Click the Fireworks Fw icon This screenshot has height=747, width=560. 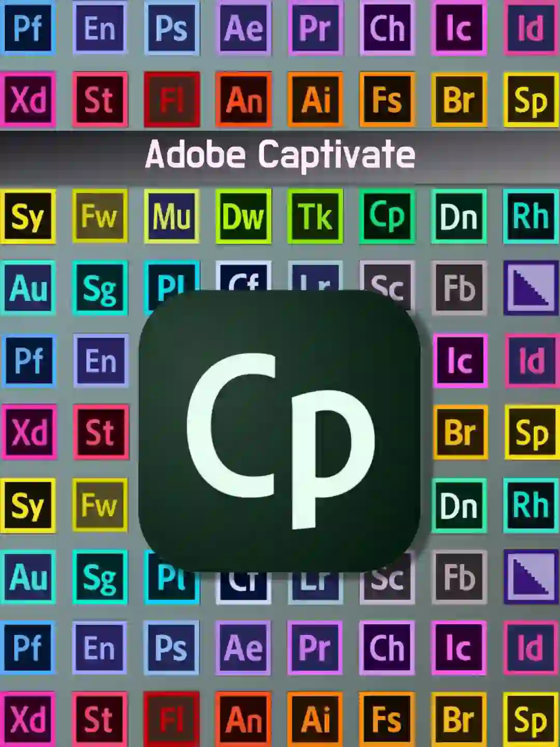pos(100,217)
